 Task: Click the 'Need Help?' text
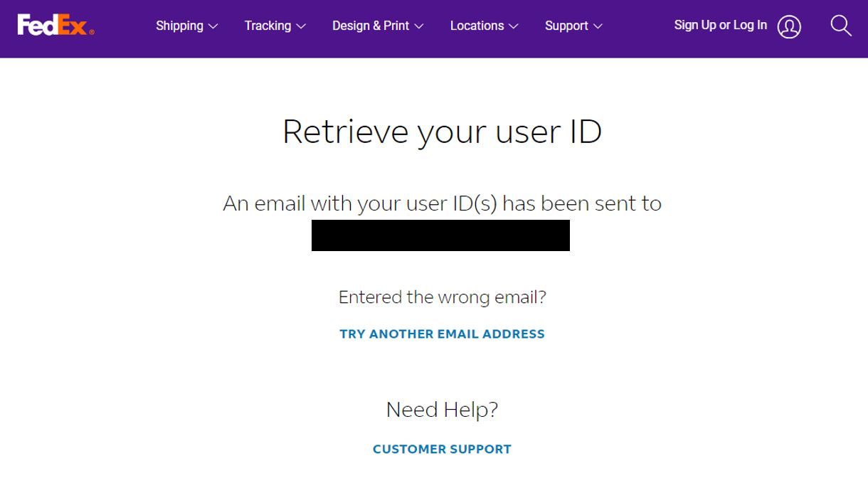click(443, 410)
